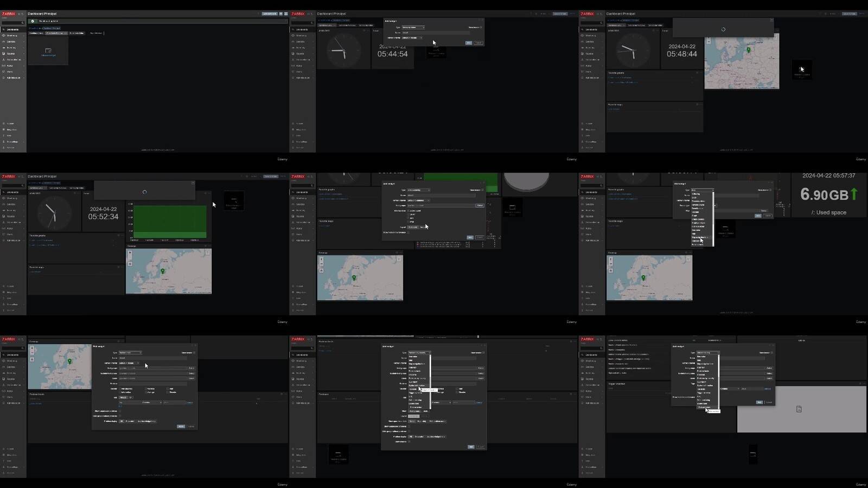Open Reports in the top-left frame sidebar
This screenshot has height=488, width=868.
click(x=13, y=54)
